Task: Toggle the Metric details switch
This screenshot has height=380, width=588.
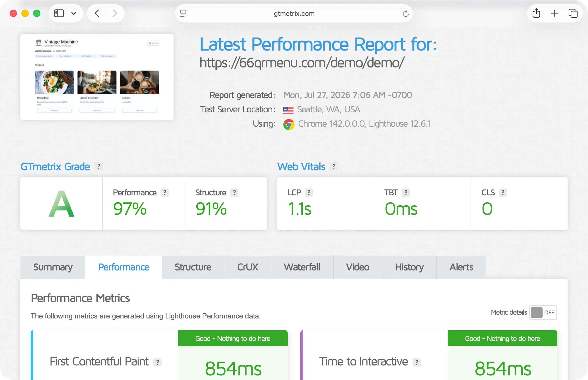Action: click(x=543, y=312)
